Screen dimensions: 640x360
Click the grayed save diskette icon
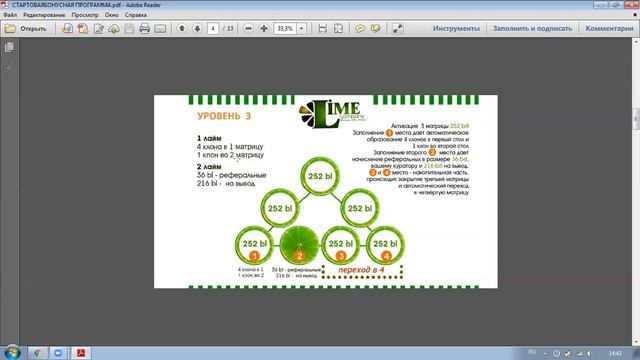tap(129, 29)
